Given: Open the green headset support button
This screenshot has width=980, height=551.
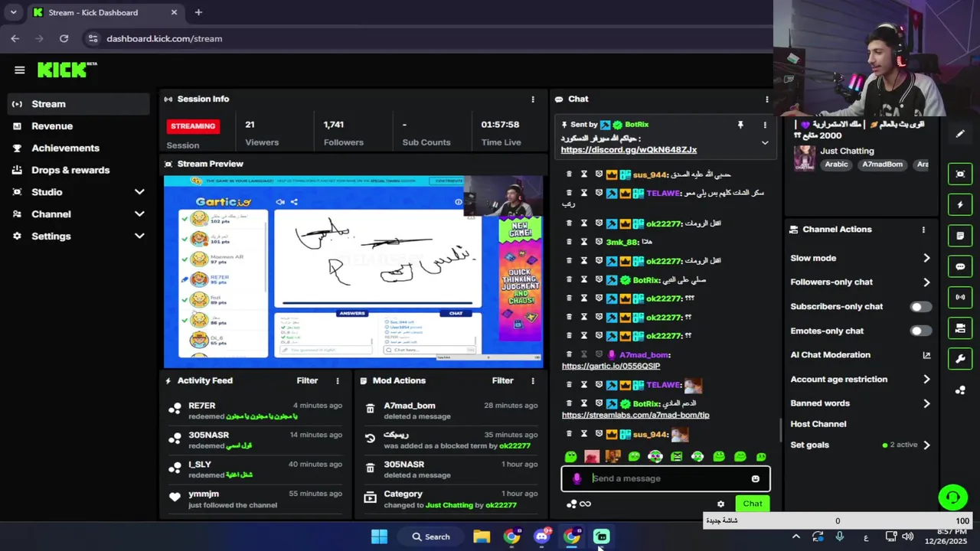Looking at the screenshot, I should [x=952, y=497].
